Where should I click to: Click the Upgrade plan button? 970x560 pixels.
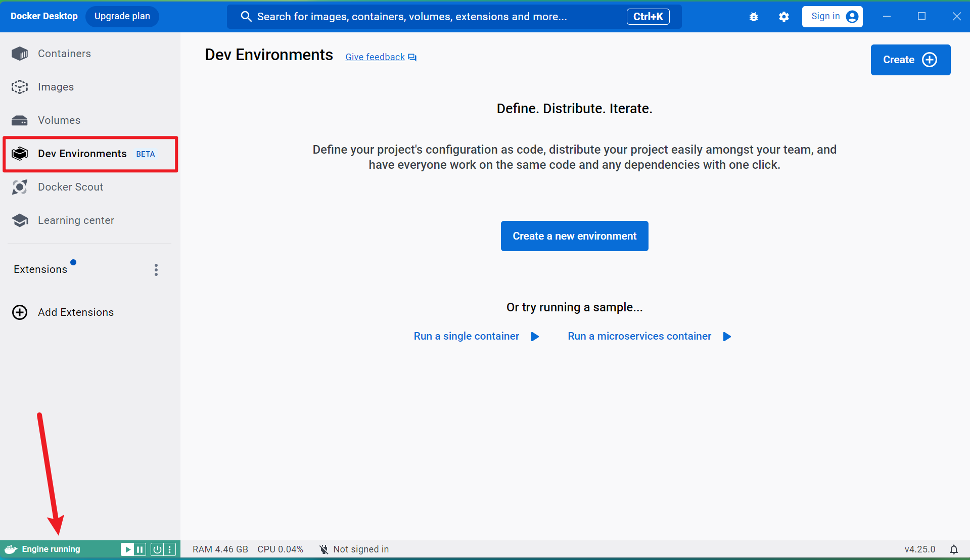(x=122, y=16)
